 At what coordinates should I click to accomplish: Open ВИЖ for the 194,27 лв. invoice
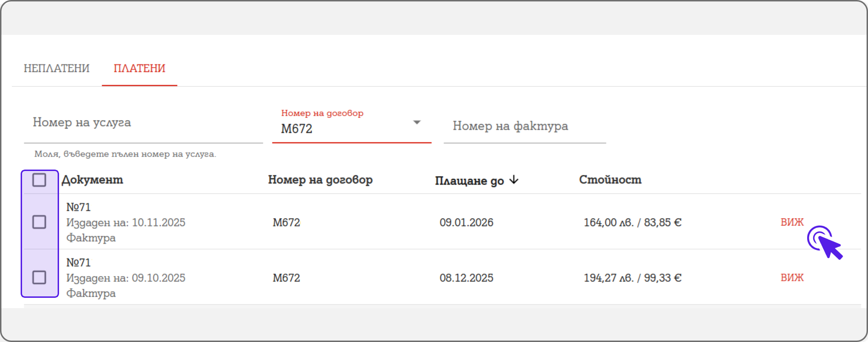pyautogui.click(x=792, y=278)
